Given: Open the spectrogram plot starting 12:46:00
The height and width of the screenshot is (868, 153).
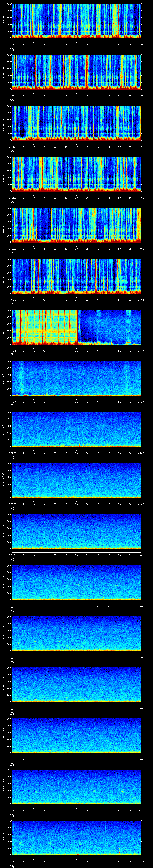Looking at the screenshot, I should [x=76, y=123].
